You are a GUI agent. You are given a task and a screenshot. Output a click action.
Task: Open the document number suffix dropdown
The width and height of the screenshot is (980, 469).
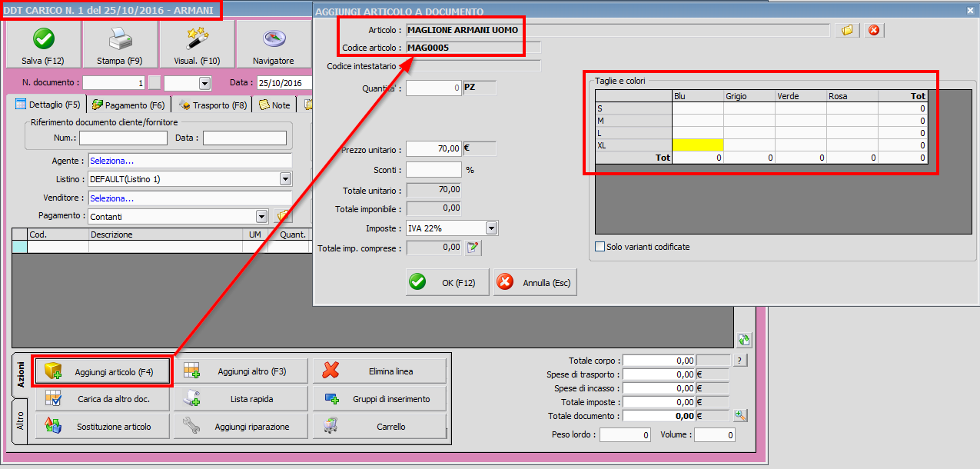click(204, 83)
